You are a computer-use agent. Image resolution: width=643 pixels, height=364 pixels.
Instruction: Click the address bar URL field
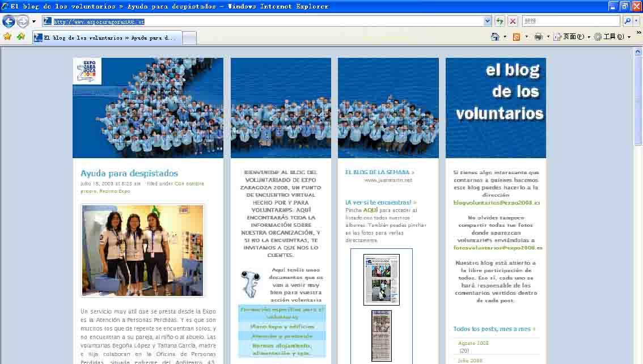click(263, 22)
